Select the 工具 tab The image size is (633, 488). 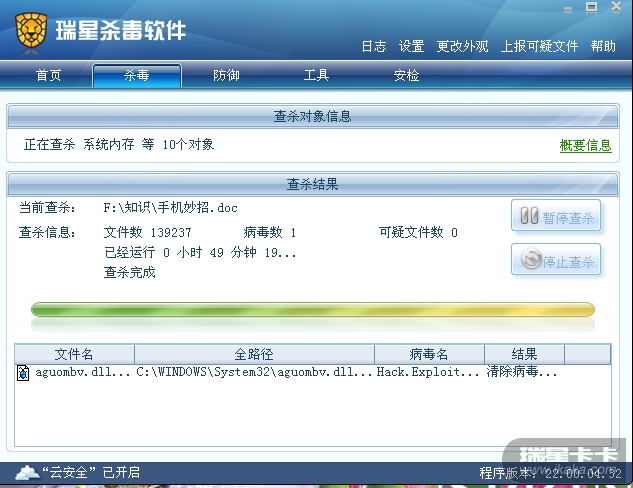316,75
